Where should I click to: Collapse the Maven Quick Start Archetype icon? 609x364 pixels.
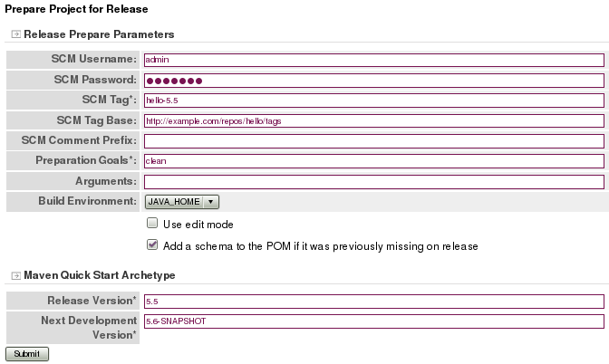coord(15,274)
